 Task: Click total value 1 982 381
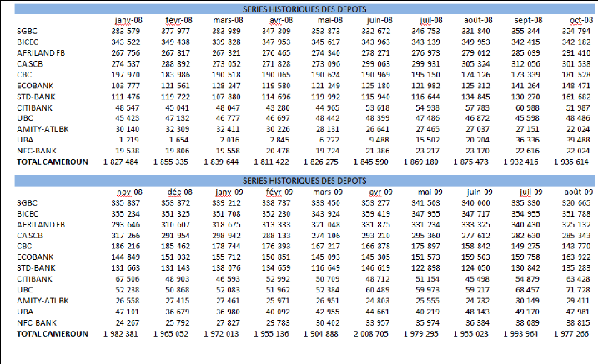(121, 334)
